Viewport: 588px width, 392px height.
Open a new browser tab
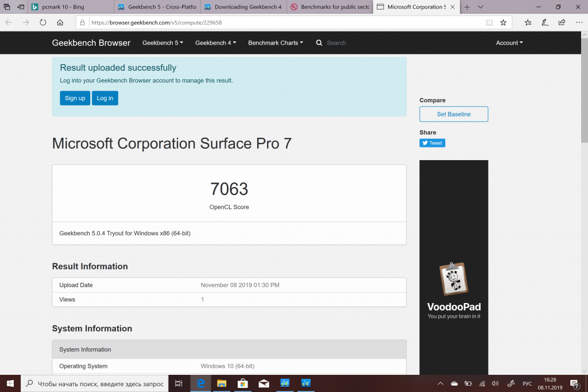pyautogui.click(x=467, y=7)
